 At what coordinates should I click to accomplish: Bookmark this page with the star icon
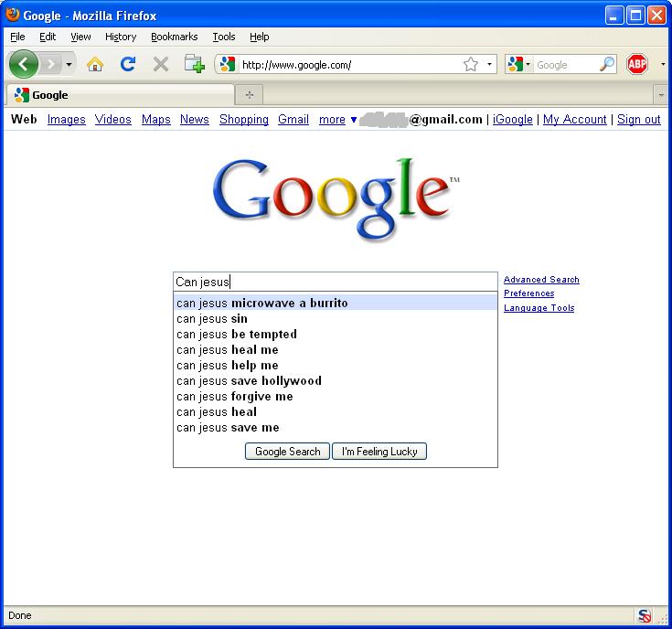[471, 64]
